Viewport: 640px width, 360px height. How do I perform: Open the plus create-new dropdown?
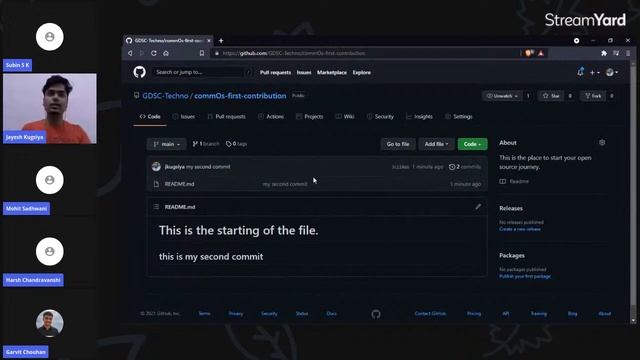coord(595,72)
